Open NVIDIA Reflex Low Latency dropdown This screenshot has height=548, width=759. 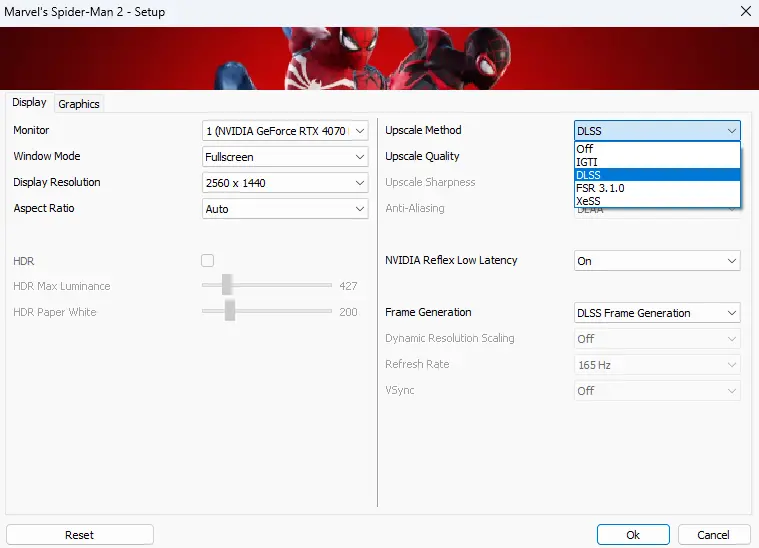(x=657, y=261)
